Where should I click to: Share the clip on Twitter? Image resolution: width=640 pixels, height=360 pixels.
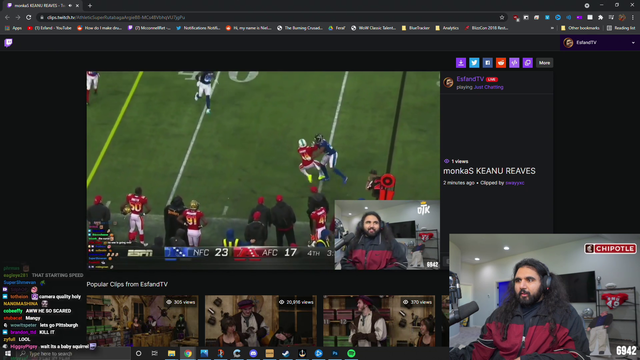(474, 62)
